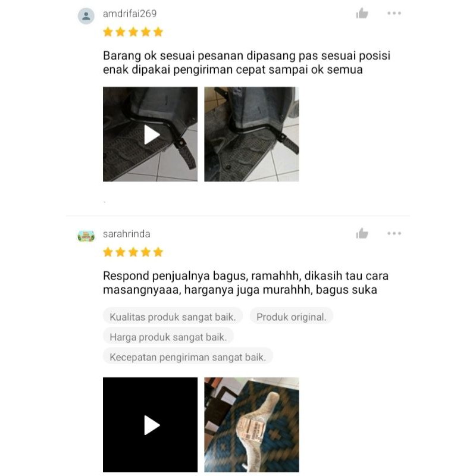476x476 pixels.
Task: Play sarahrinda's black review video
Action: (x=151, y=425)
